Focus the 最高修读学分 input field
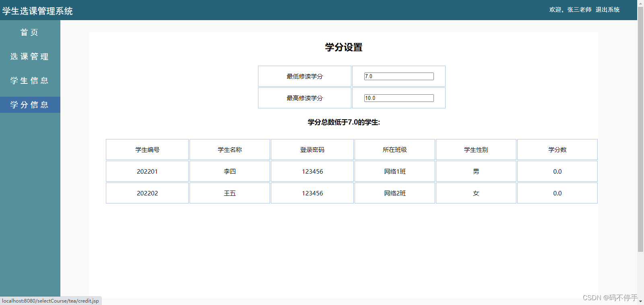644x305 pixels. [399, 98]
